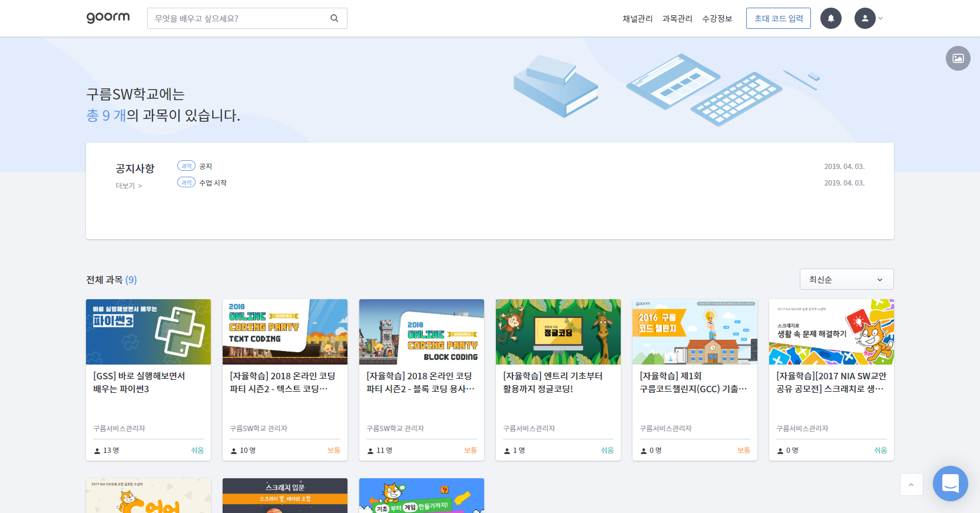This screenshot has height=513, width=980.
Task: Click the student count icon on the Python3 card
Action: [97, 451]
